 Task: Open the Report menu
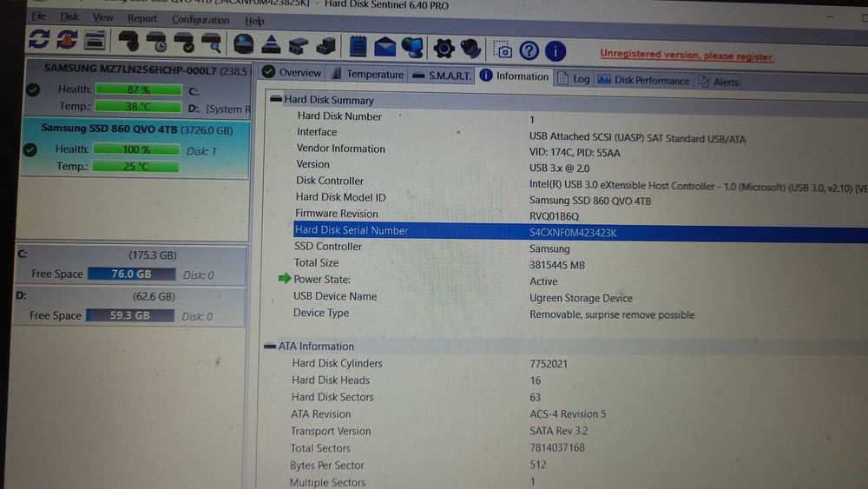click(142, 18)
